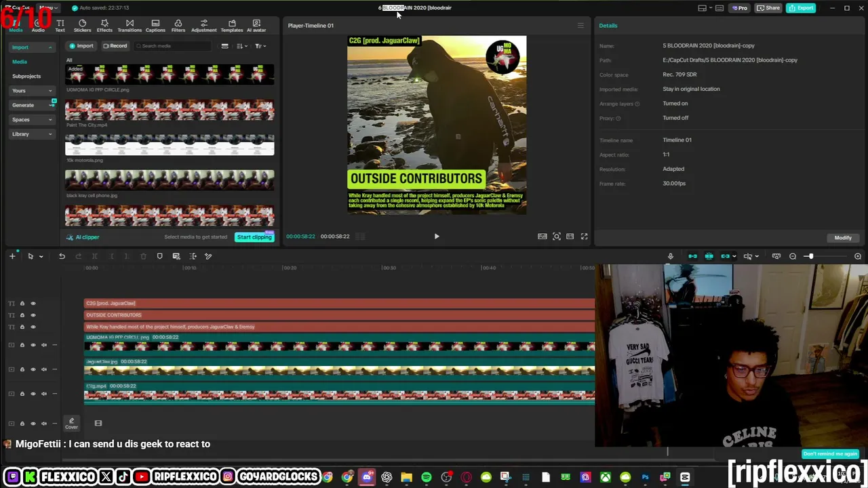This screenshot has height=488, width=868.
Task: Open the Stickers panel
Action: click(x=82, y=26)
